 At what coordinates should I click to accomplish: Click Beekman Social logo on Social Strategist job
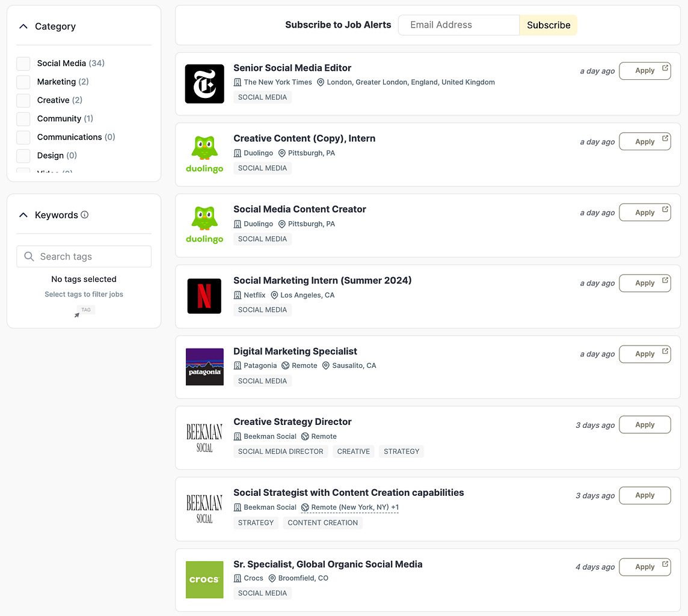(204, 509)
